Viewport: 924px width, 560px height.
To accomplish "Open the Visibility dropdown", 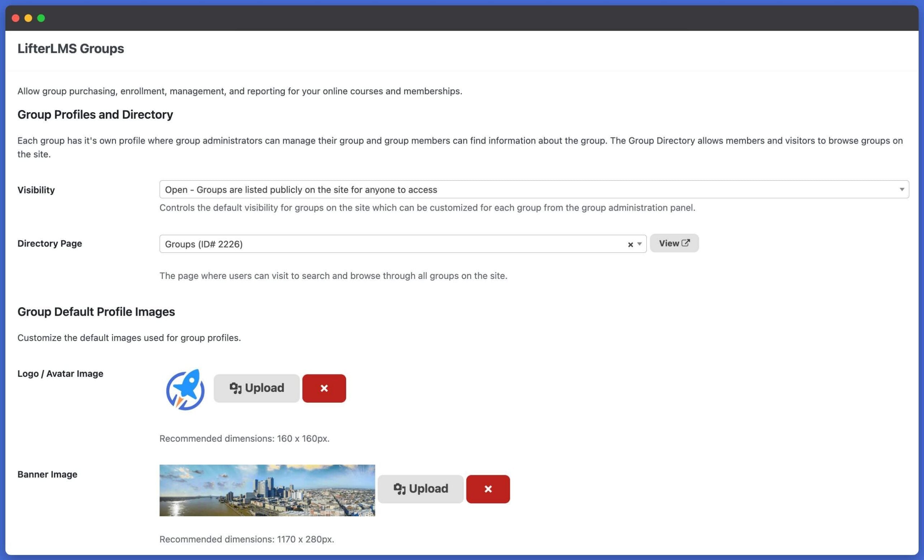I will [x=534, y=189].
